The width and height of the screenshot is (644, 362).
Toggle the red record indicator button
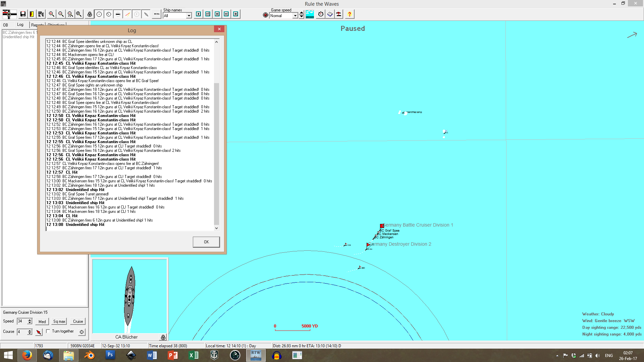coord(265,15)
